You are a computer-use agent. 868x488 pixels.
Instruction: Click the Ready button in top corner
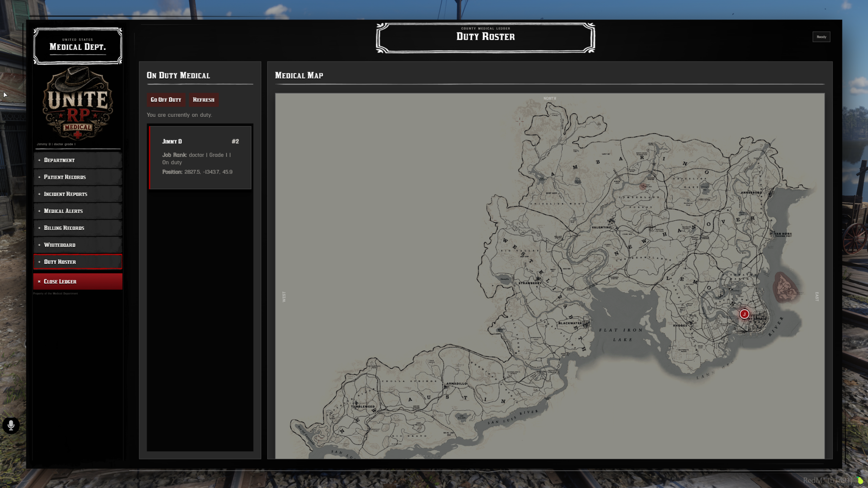coord(821,37)
